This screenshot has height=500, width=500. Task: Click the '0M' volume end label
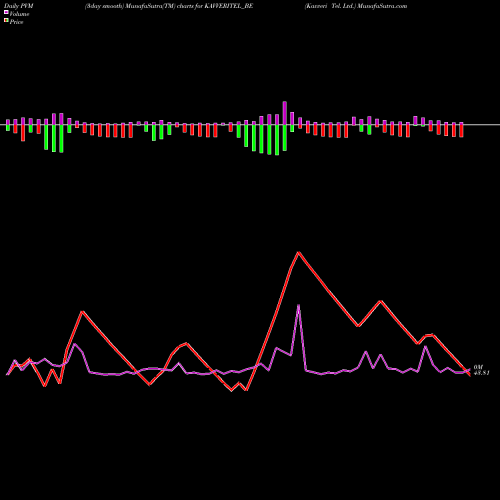coord(478,367)
